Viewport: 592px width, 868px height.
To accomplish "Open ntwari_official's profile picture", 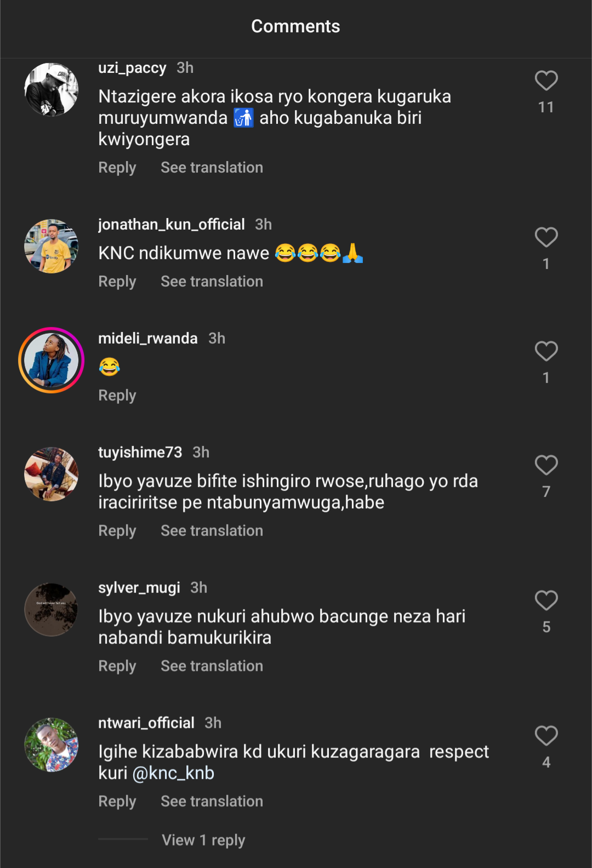I will (52, 745).
